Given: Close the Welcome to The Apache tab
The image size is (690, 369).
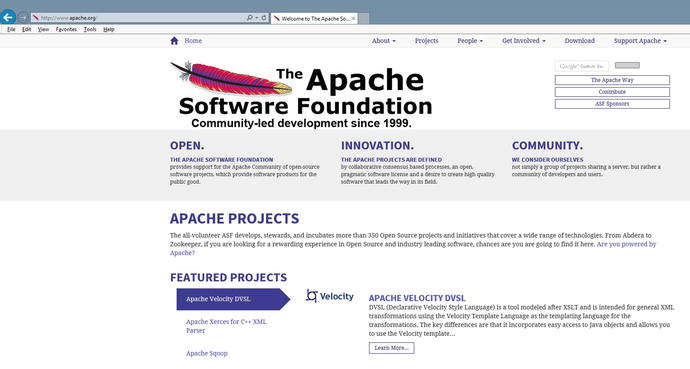Looking at the screenshot, I should [x=353, y=18].
